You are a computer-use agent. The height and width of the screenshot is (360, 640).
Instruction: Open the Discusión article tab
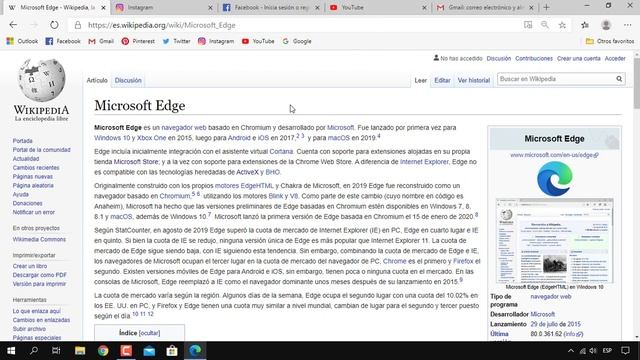128,80
